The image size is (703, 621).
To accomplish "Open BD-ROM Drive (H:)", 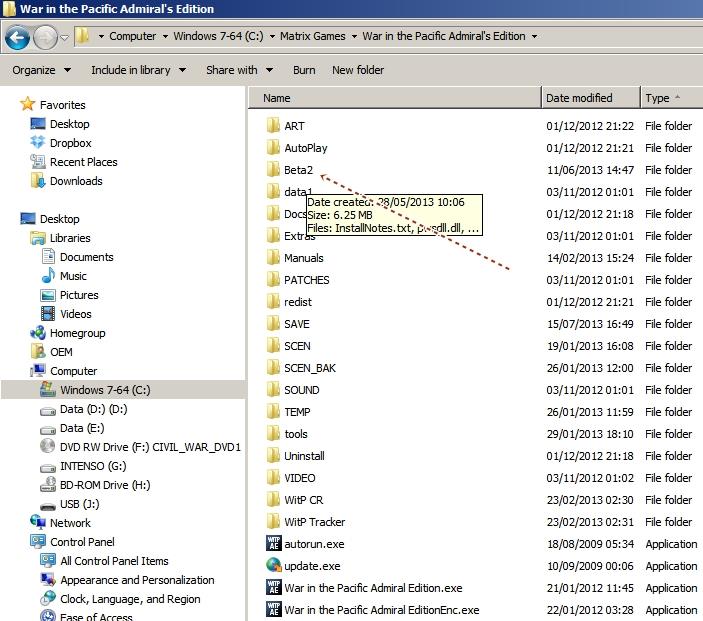I will 95,485.
